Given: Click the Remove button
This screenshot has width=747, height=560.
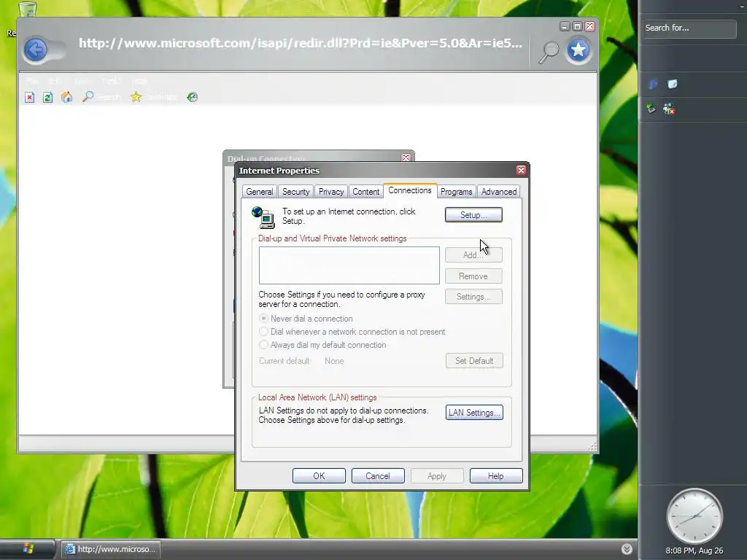Looking at the screenshot, I should pyautogui.click(x=473, y=276).
